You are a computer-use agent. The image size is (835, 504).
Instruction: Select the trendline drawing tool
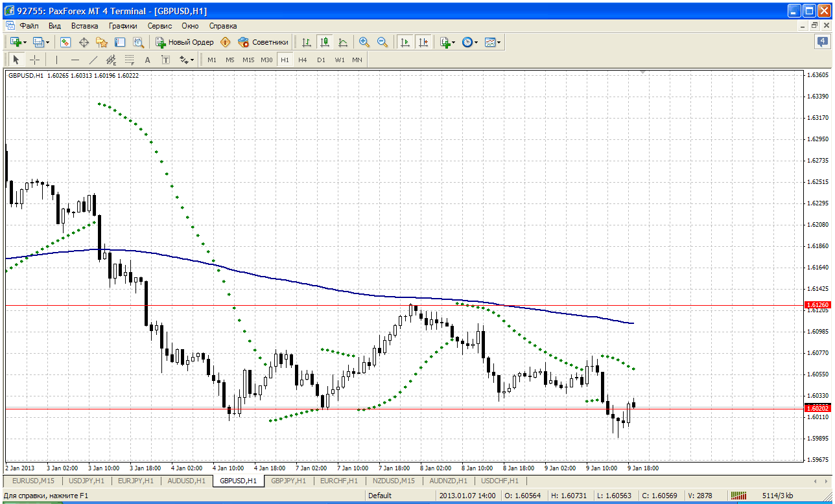pyautogui.click(x=93, y=60)
